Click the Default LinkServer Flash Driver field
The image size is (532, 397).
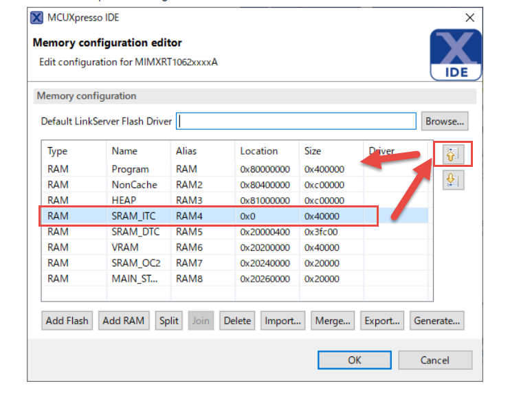pyautogui.click(x=296, y=121)
